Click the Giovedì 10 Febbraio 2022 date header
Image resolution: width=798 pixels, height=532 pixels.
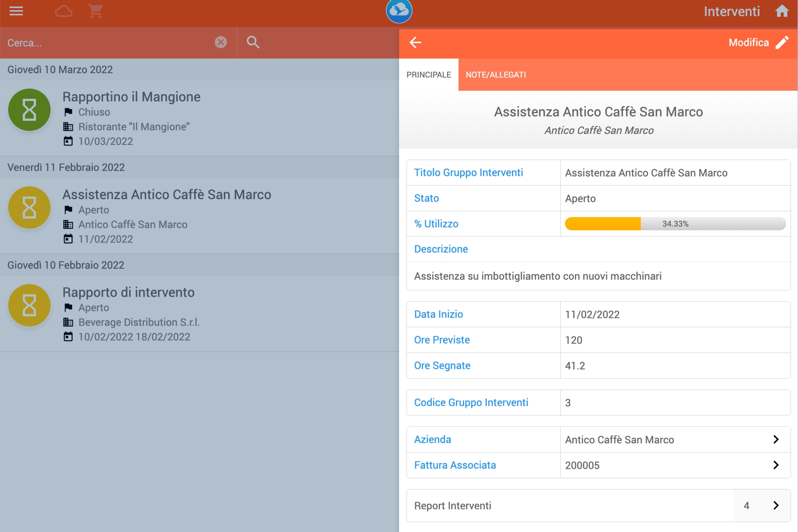click(66, 265)
